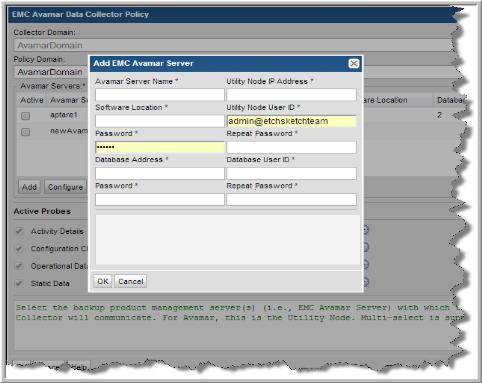482x383 pixels.
Task: Click the Avamar Server Name field
Action: click(160, 95)
